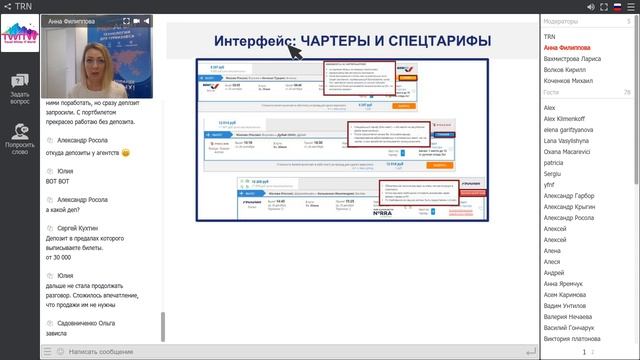Select guest Виктория платонова
640x360 pixels.
click(x=572, y=339)
